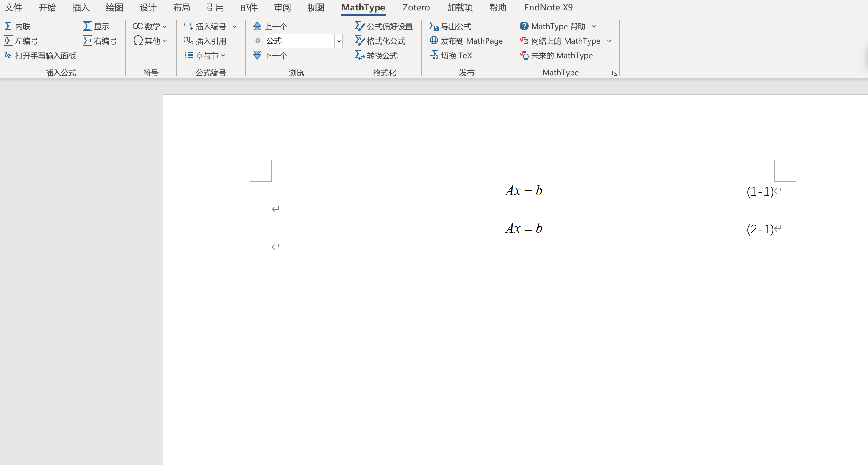
Task: Select the second Ax = b equation
Action: pos(524,228)
